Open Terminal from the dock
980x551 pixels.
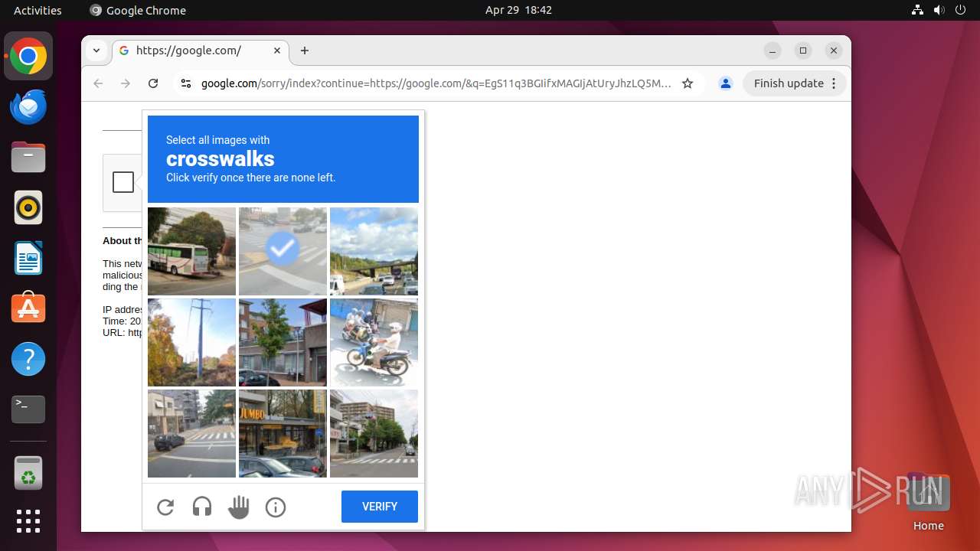click(28, 409)
